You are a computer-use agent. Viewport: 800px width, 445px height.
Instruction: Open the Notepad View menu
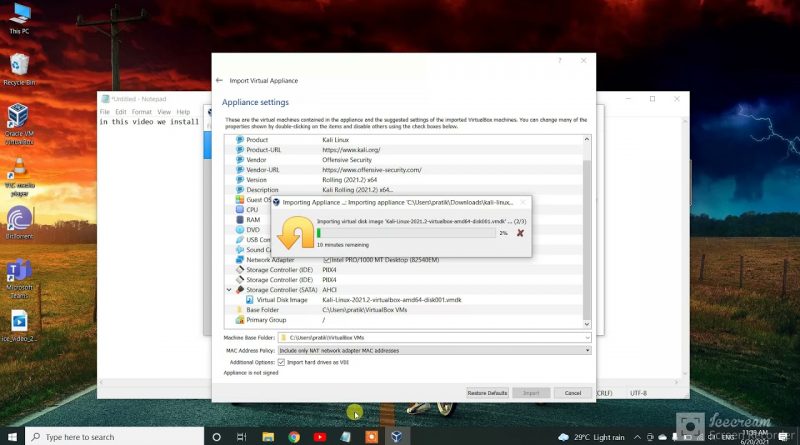[164, 112]
